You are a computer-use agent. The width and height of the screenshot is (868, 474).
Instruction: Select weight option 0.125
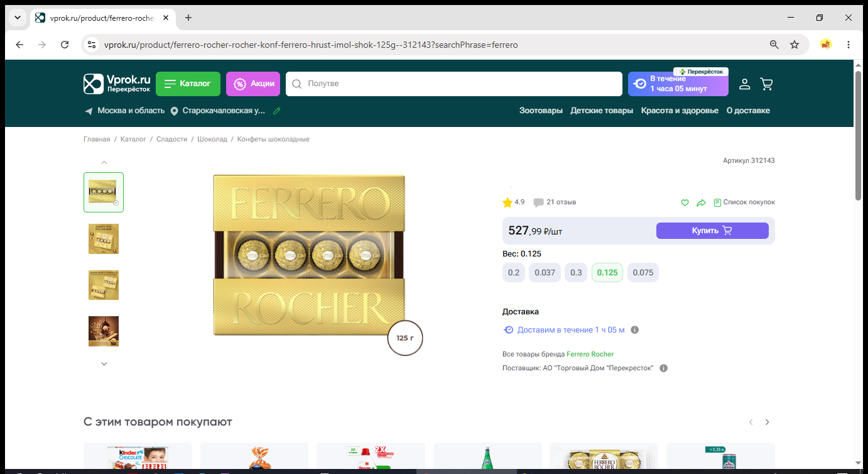tap(607, 273)
